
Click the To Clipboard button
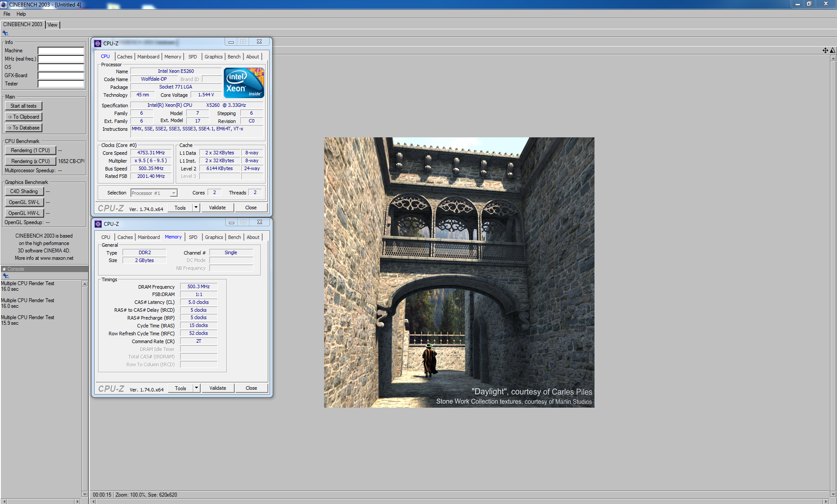point(24,117)
